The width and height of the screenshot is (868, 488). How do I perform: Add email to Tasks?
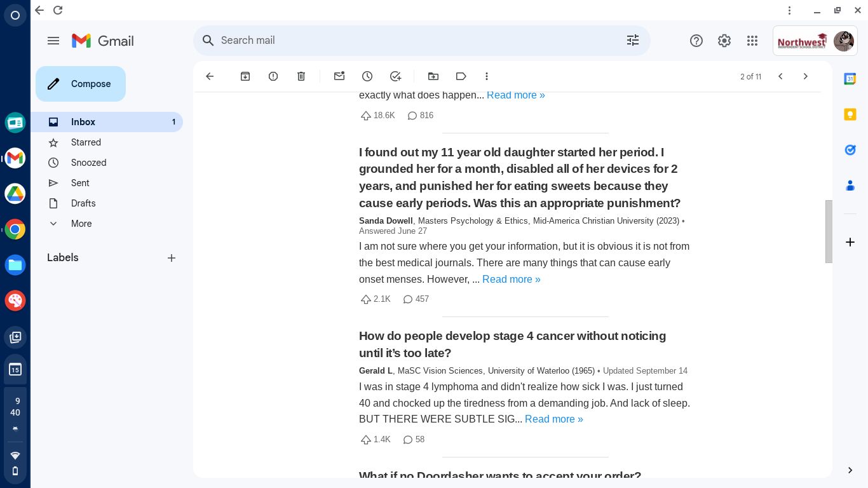[x=395, y=76]
